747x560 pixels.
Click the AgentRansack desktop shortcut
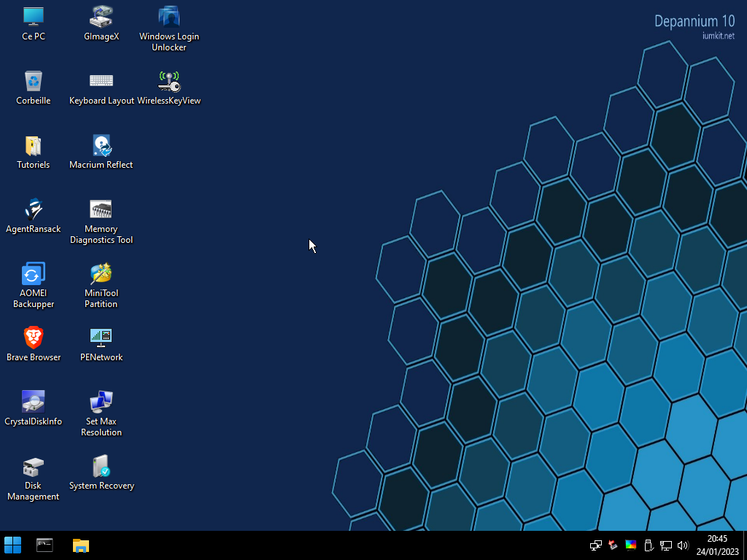coord(34,217)
